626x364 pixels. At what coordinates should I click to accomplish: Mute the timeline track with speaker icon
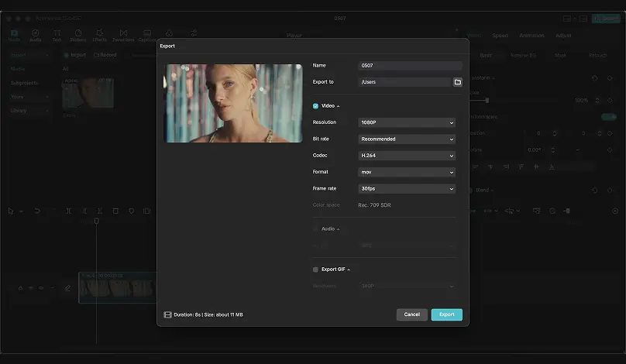point(41,288)
